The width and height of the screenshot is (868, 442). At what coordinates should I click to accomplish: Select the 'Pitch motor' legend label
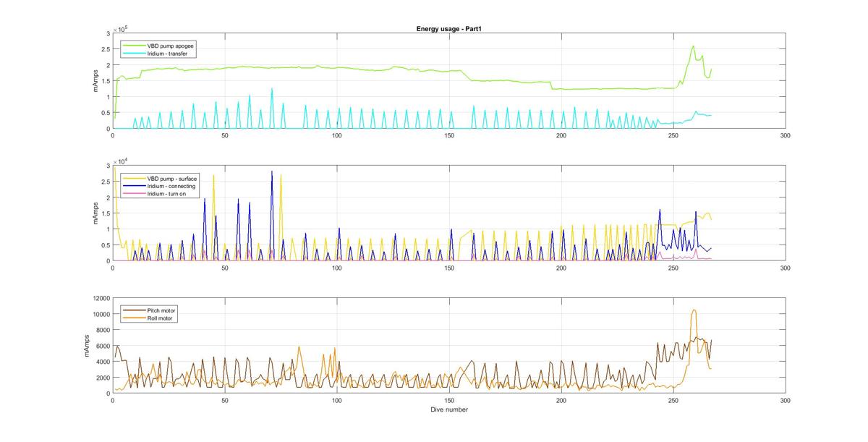click(161, 310)
